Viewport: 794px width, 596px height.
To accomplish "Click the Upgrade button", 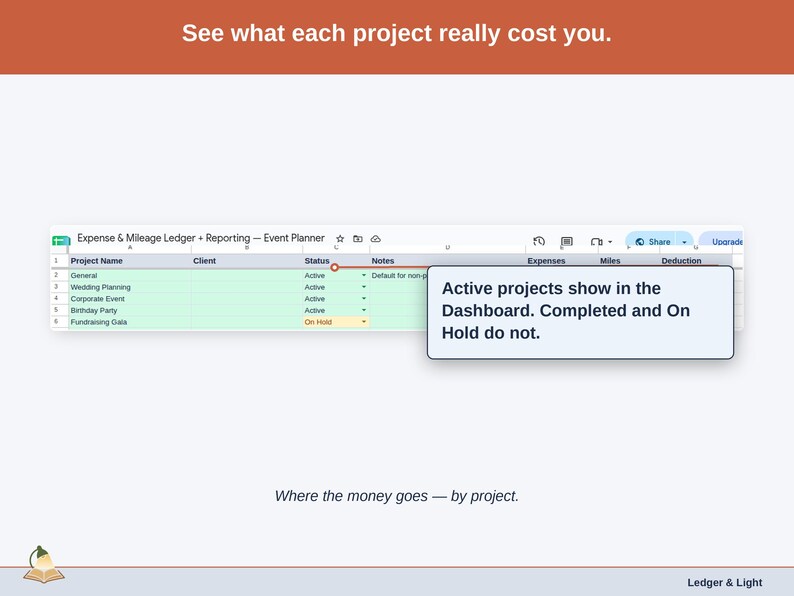I will [x=723, y=242].
